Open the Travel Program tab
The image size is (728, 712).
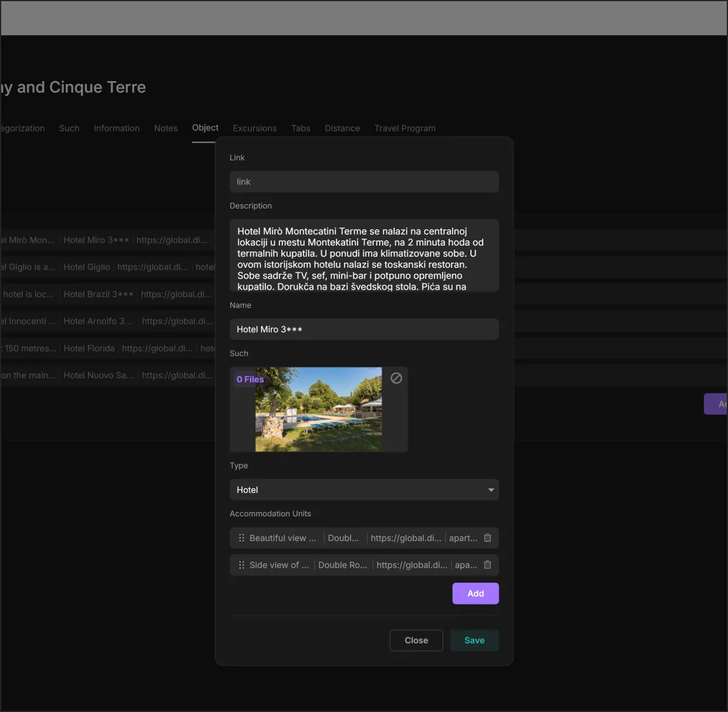[405, 128]
